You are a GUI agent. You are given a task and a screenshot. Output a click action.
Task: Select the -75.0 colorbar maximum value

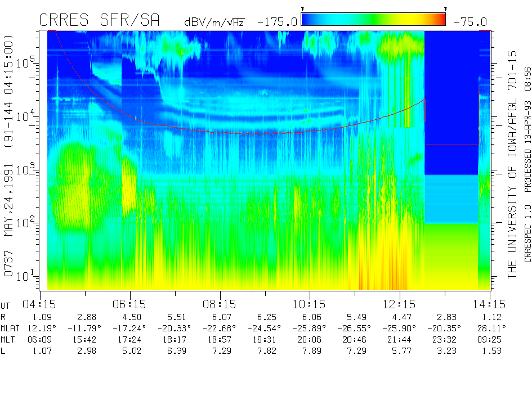tap(468, 22)
